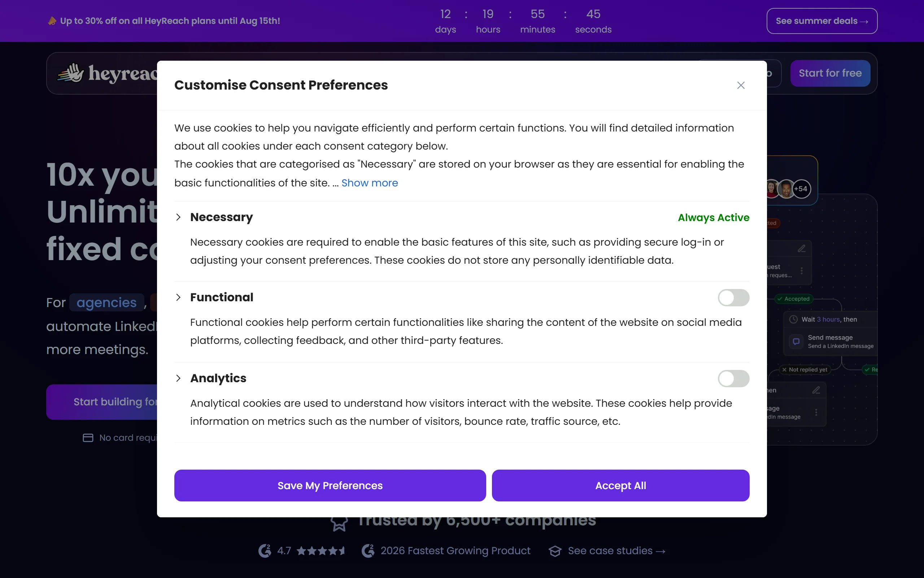
Task: Click the edit pencil icon on the lower message step
Action: point(816,390)
